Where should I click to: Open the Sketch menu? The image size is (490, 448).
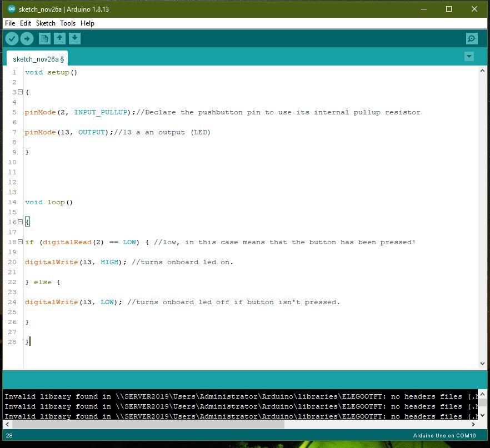(46, 23)
